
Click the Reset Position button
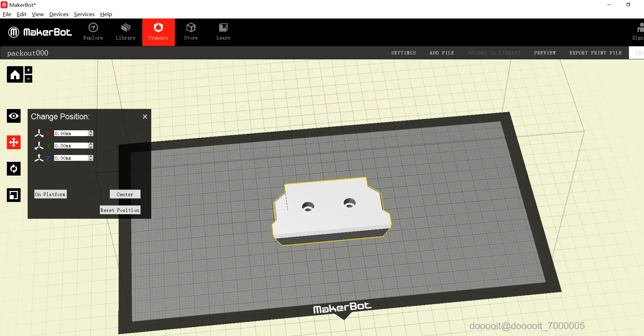coord(120,210)
